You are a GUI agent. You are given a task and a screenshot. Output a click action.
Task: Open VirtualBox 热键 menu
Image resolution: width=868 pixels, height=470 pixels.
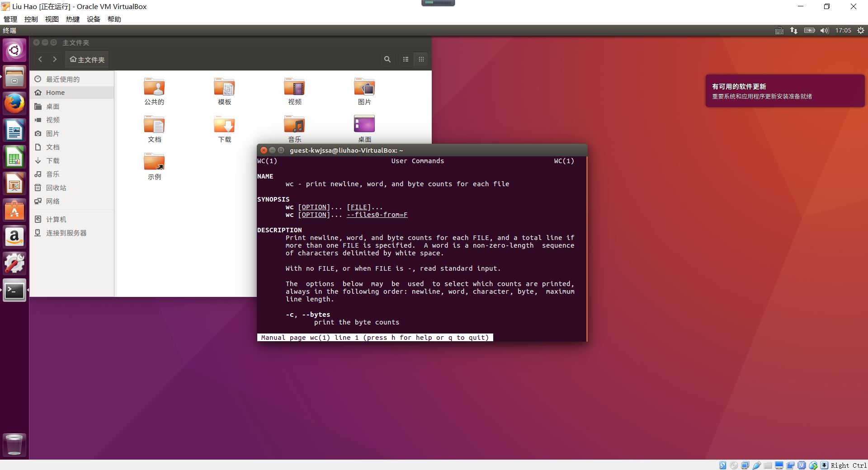[x=73, y=19]
